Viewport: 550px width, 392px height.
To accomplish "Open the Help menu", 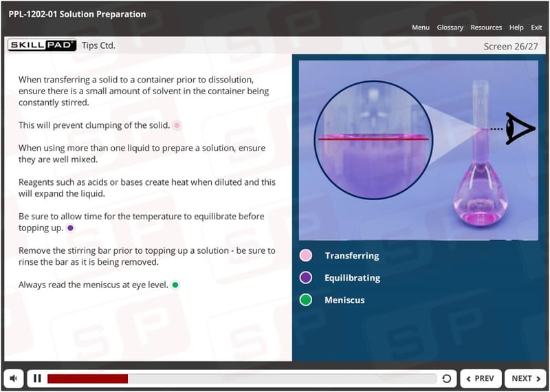I will coord(516,28).
